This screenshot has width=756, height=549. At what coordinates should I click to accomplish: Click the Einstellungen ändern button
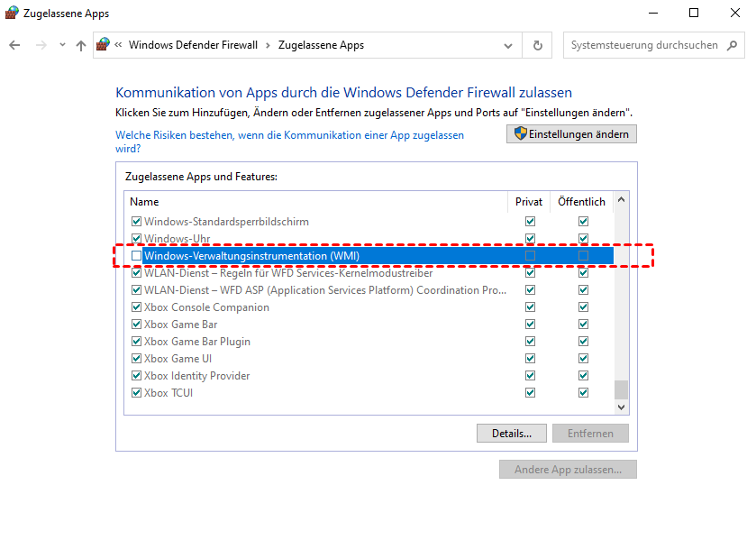[x=571, y=133]
